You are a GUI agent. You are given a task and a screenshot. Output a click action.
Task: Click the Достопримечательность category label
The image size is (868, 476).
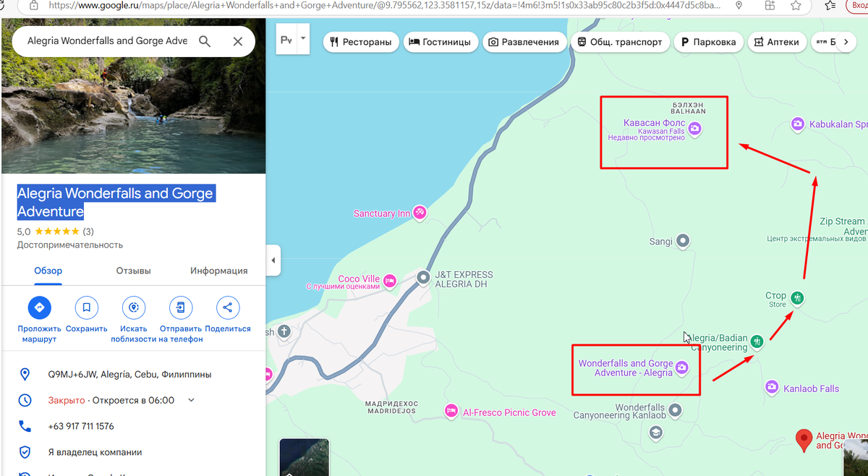(x=70, y=245)
